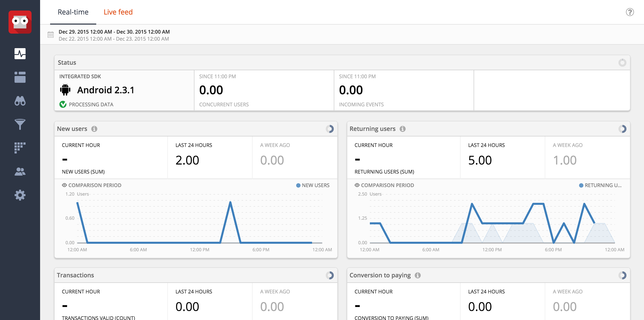Click the help question mark icon
The height and width of the screenshot is (320, 644).
pyautogui.click(x=630, y=12)
